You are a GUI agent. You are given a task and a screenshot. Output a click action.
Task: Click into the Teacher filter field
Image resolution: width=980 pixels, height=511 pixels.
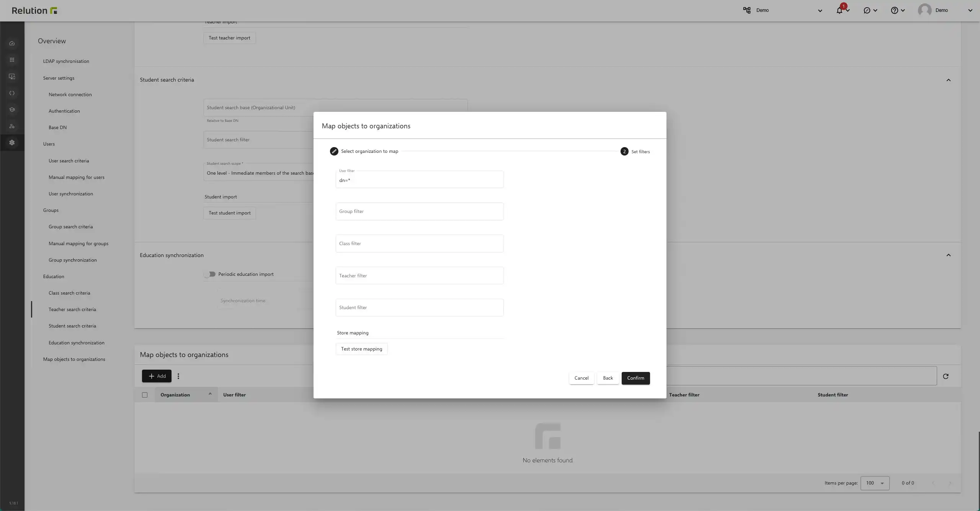point(420,275)
